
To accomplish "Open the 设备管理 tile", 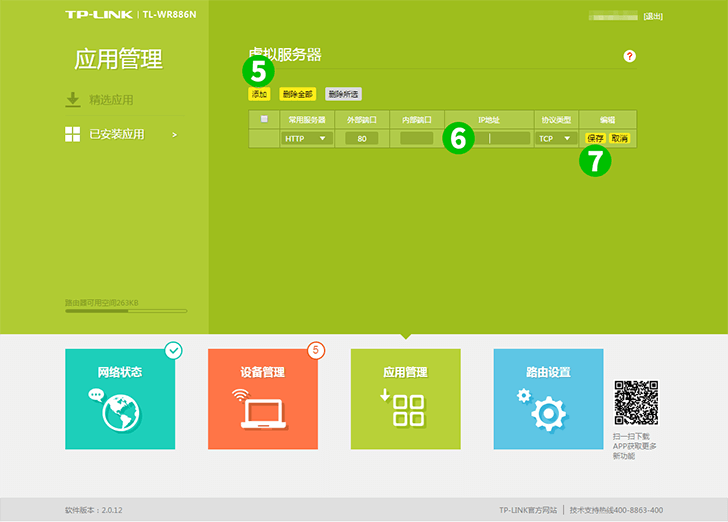I will 263,399.
